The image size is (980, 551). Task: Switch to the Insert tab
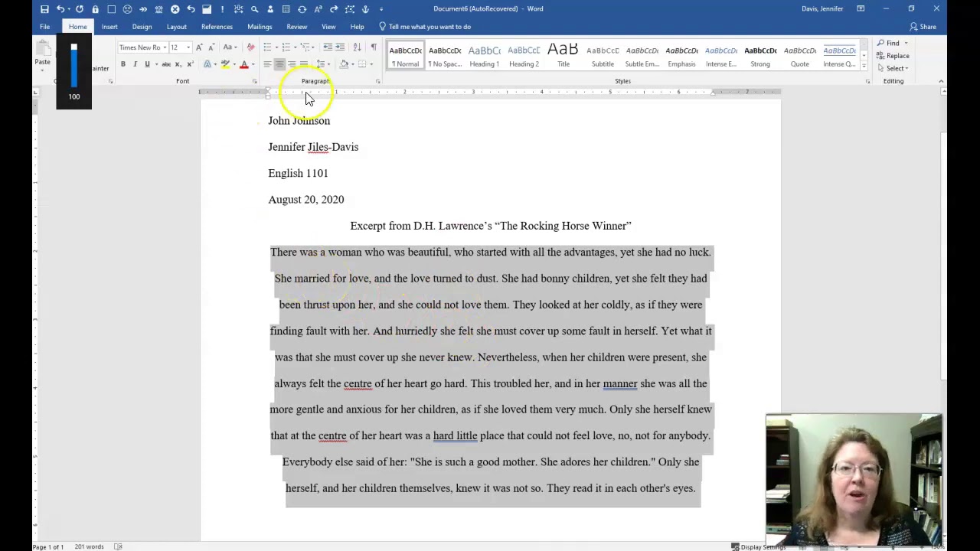pyautogui.click(x=109, y=27)
